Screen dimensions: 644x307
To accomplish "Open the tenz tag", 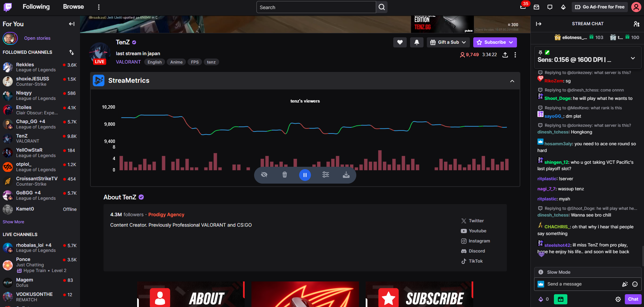I will (x=211, y=62).
